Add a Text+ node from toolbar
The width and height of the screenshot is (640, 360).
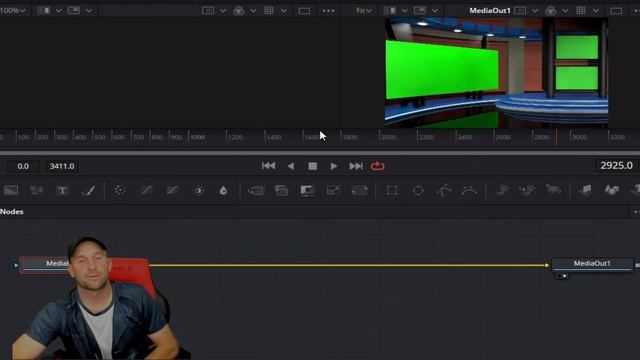click(62, 190)
